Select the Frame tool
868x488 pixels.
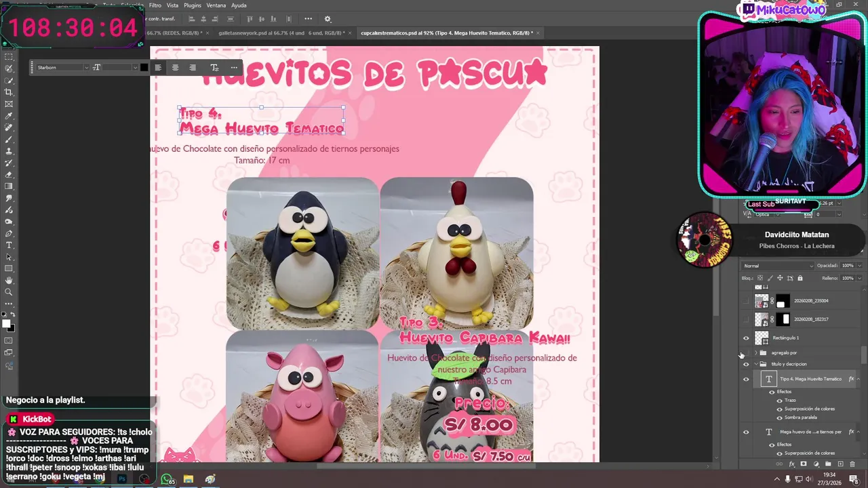pyautogui.click(x=9, y=104)
